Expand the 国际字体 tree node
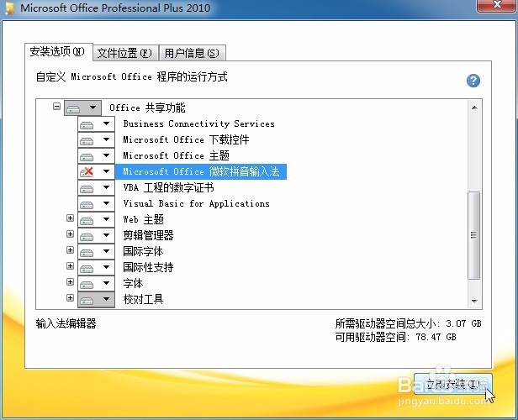The image size is (518, 420). pyautogui.click(x=70, y=249)
